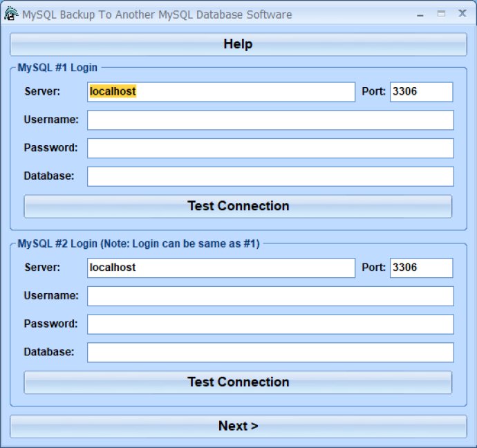Test Connection for MySQL #2 login
This screenshot has height=448, width=477.
coord(238,382)
